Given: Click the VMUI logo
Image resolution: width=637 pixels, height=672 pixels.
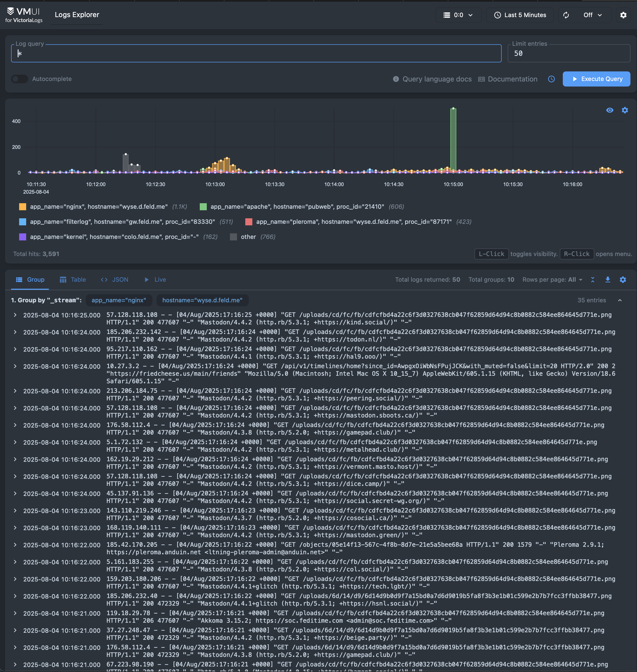Looking at the screenshot, I should [x=24, y=15].
